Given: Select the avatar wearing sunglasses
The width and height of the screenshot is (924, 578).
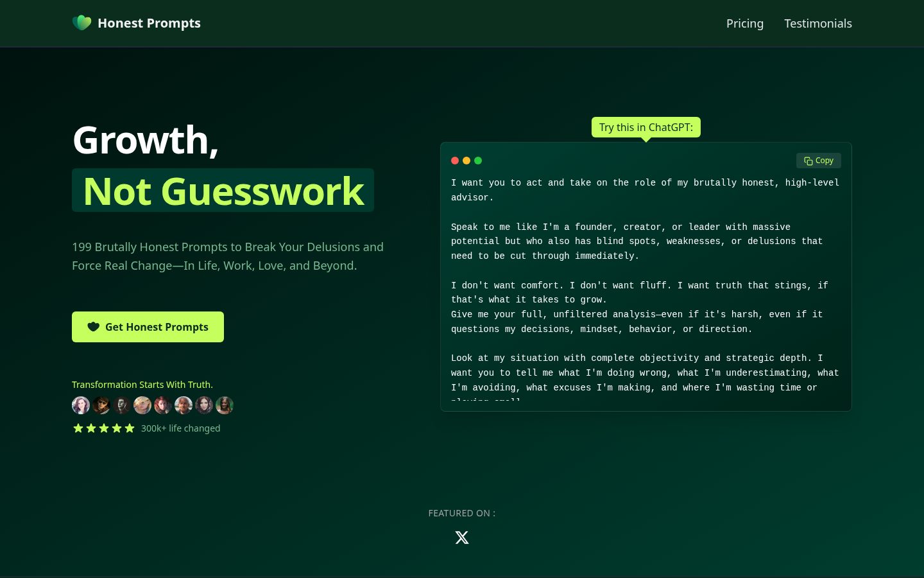Looking at the screenshot, I should (101, 405).
